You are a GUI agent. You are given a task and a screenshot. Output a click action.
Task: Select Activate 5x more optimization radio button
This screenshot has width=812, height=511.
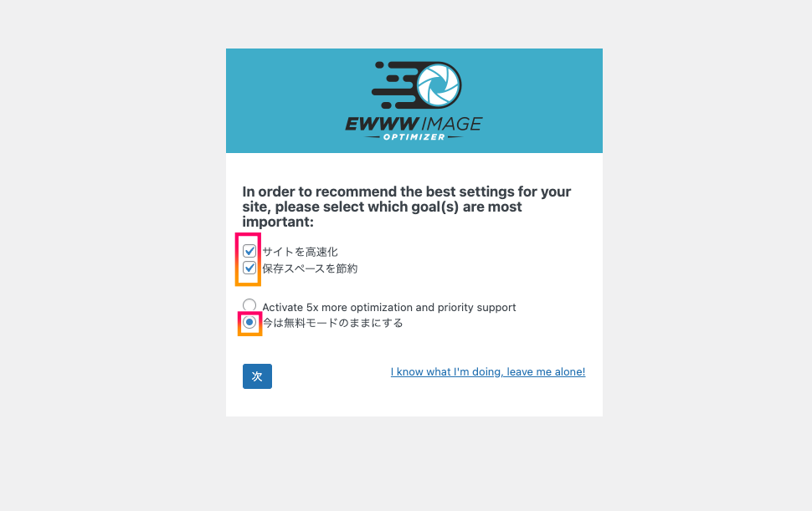tap(249, 305)
